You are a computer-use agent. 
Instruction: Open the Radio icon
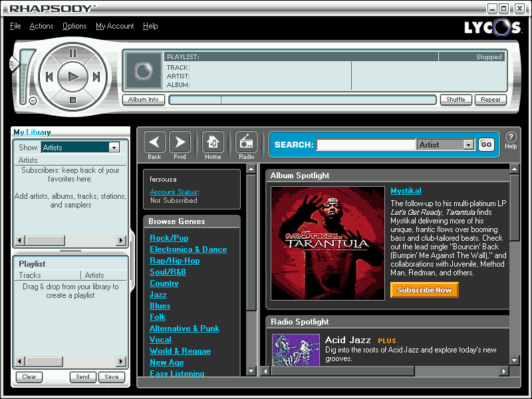tap(246, 141)
